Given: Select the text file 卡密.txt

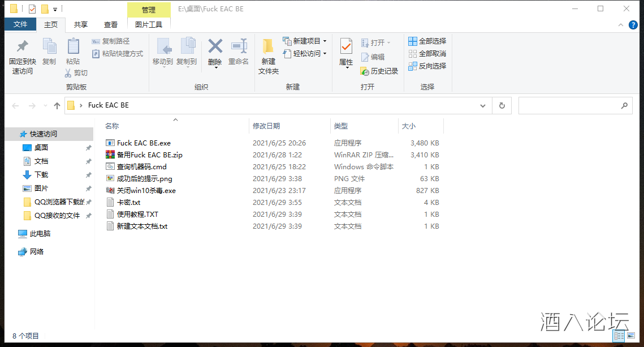Looking at the screenshot, I should coord(128,203).
